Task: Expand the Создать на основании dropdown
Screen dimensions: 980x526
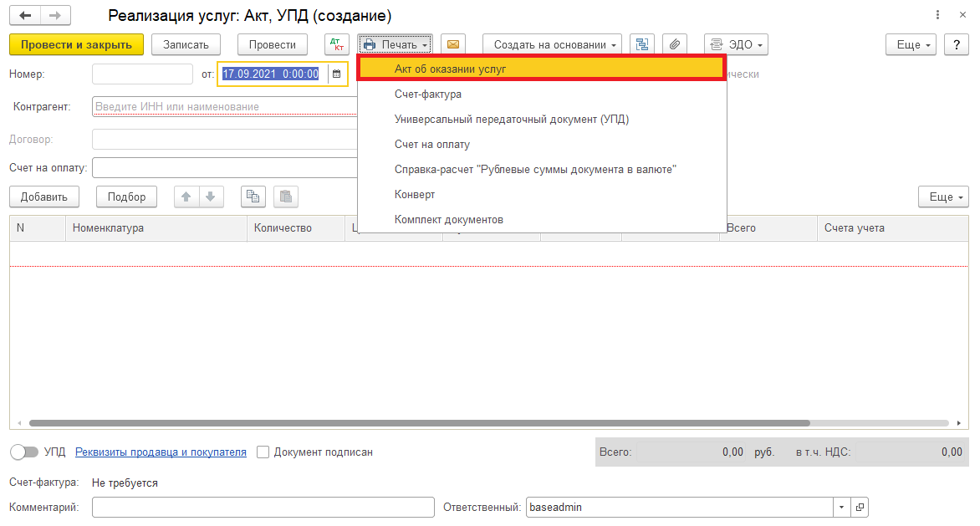Action: (552, 44)
